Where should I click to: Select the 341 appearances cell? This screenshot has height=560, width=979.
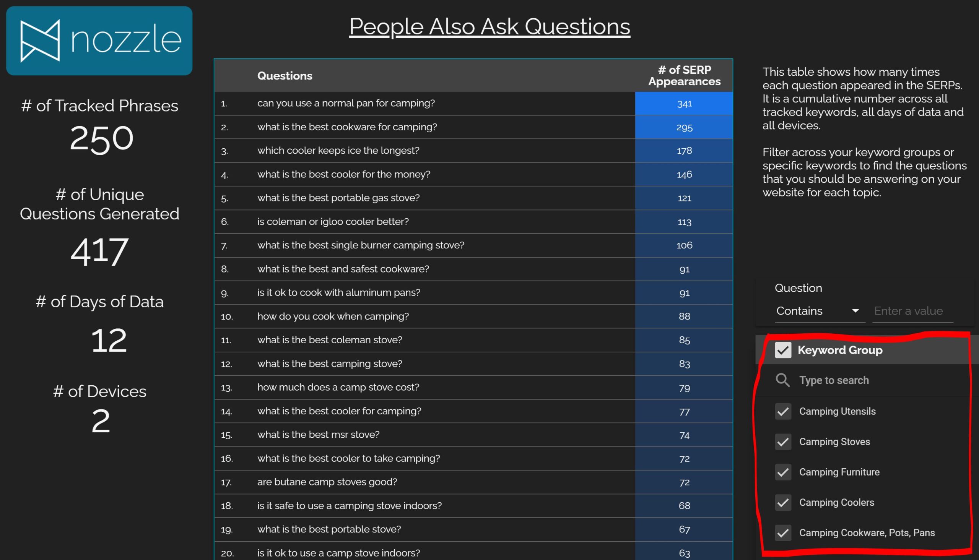pyautogui.click(x=684, y=104)
